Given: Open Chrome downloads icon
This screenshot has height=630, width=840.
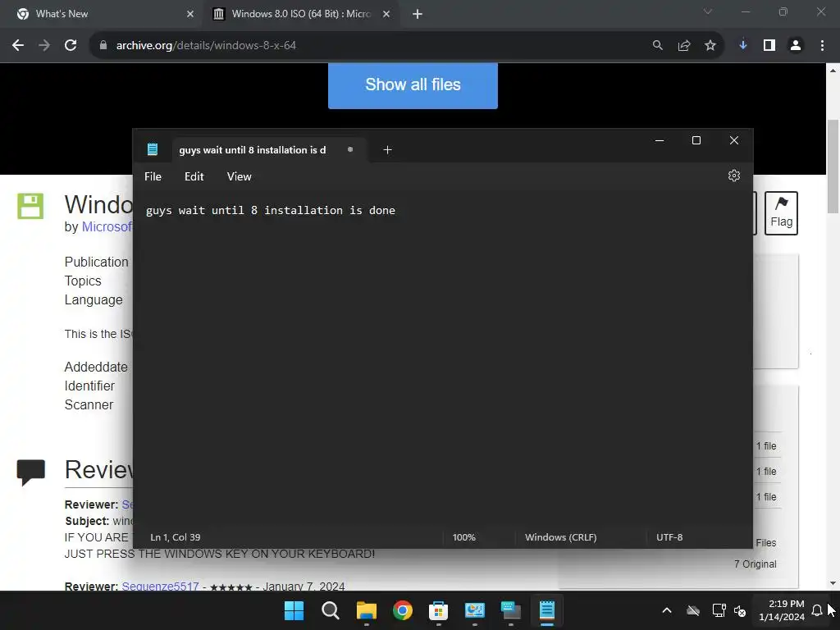Looking at the screenshot, I should (x=742, y=46).
